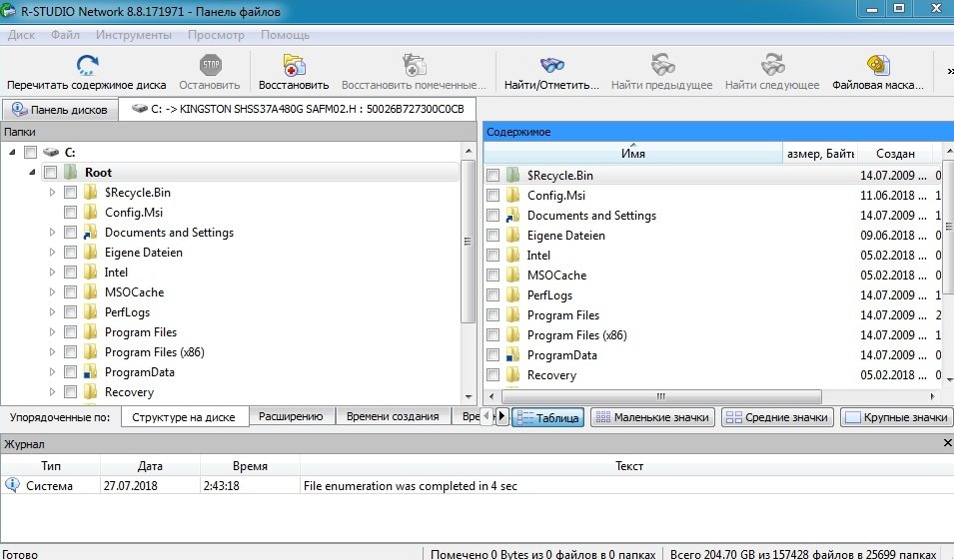Collapse the C: drive tree node

pyautogui.click(x=13, y=152)
